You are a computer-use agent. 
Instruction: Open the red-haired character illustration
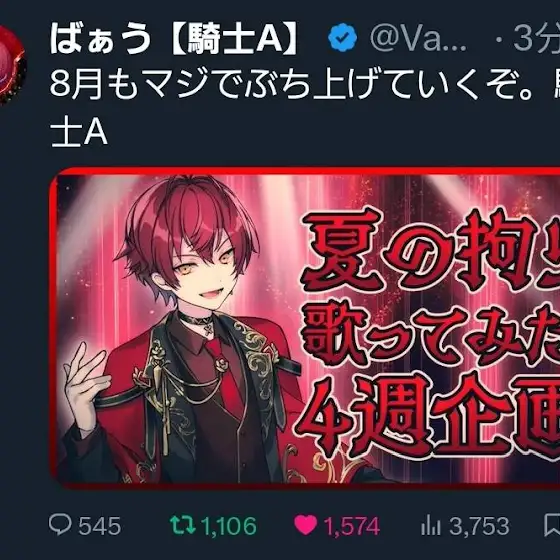(179, 329)
